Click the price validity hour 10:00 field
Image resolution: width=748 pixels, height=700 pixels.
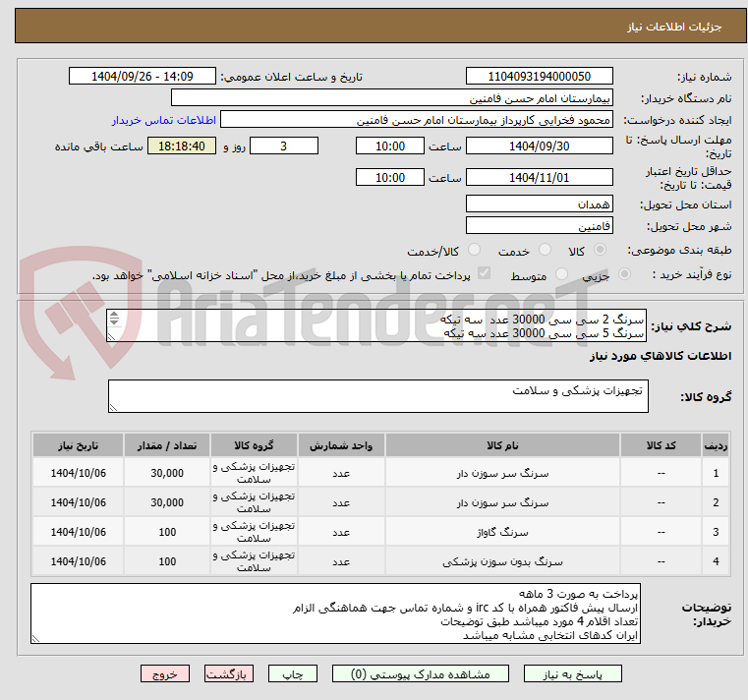(x=390, y=178)
